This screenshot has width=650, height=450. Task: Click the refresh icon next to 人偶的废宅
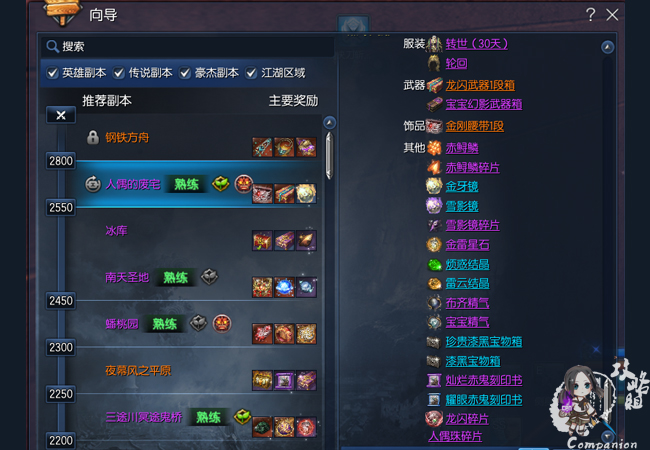click(93, 184)
